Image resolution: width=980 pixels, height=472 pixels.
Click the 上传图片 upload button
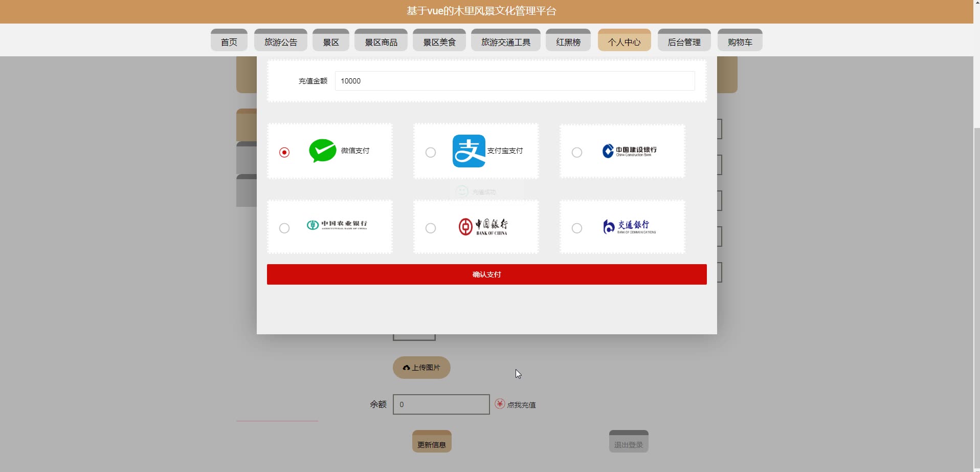421,368
